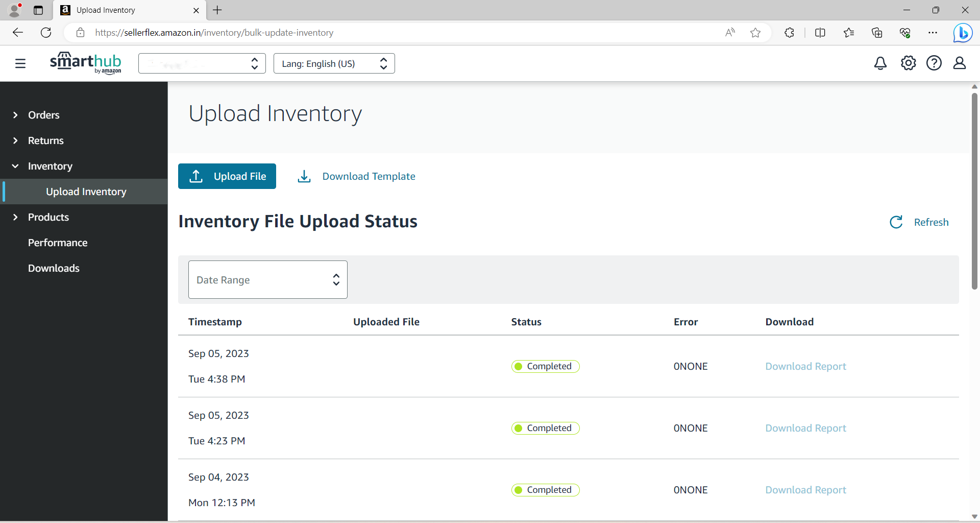Expand the Orders chevron in the sidebar
Viewport: 980px width, 523px height.
click(x=15, y=115)
